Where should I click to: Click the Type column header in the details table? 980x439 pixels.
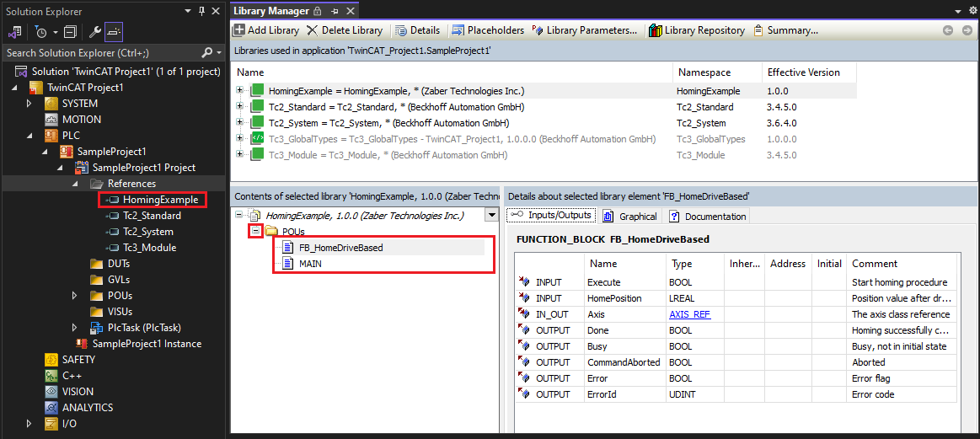point(693,263)
